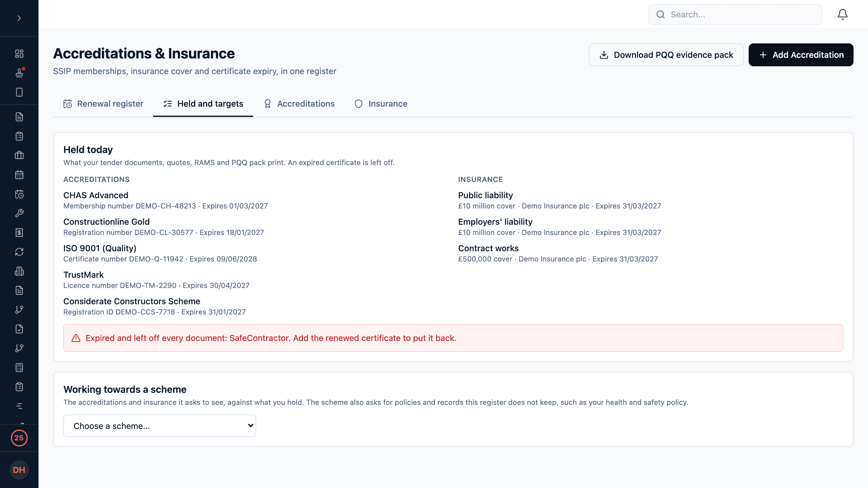Expand the sidebar with the chevron arrow

coord(19,18)
